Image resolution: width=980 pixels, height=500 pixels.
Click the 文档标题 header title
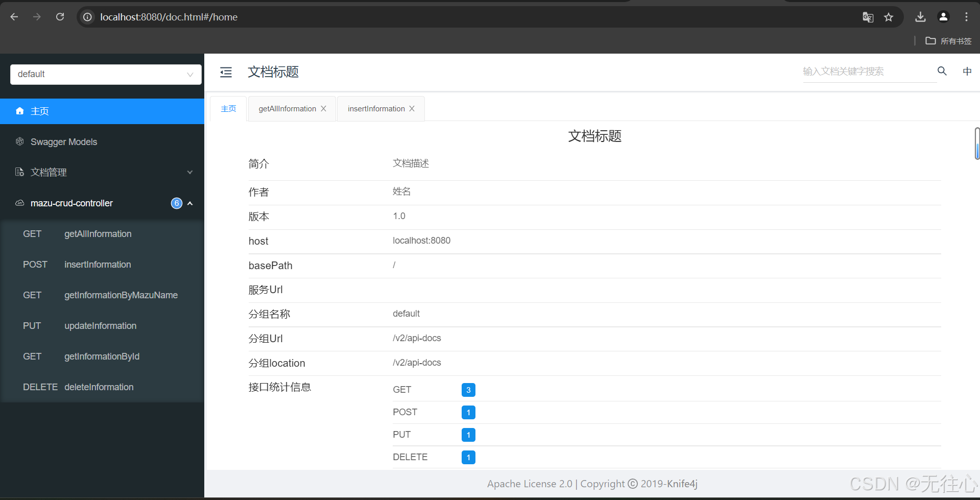click(x=273, y=72)
